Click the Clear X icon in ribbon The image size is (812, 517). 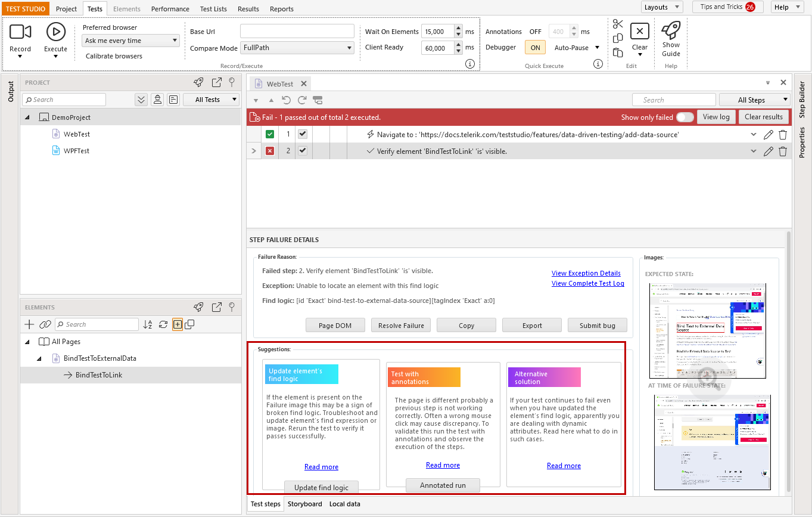point(640,31)
